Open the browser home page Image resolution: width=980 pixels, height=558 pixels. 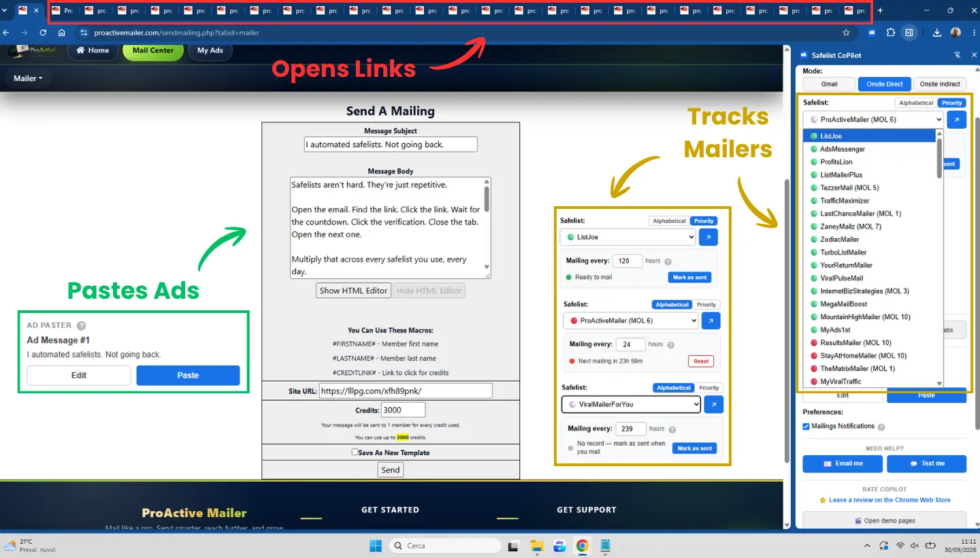[61, 33]
